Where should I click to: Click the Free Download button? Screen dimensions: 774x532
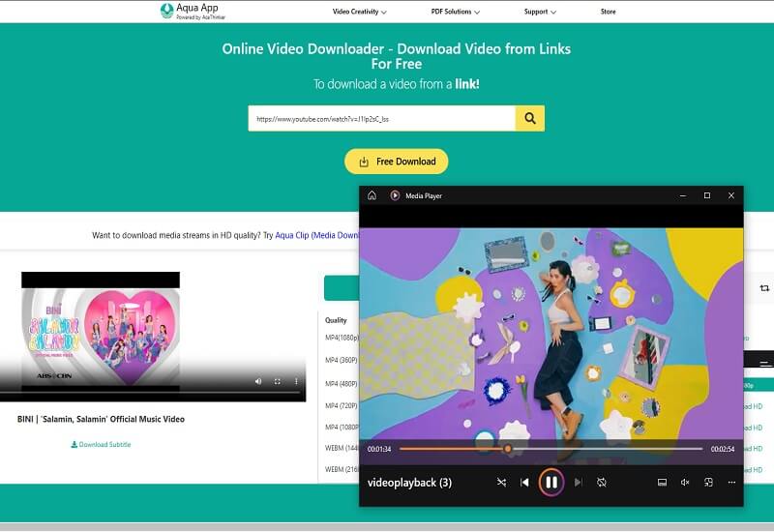[x=397, y=162]
